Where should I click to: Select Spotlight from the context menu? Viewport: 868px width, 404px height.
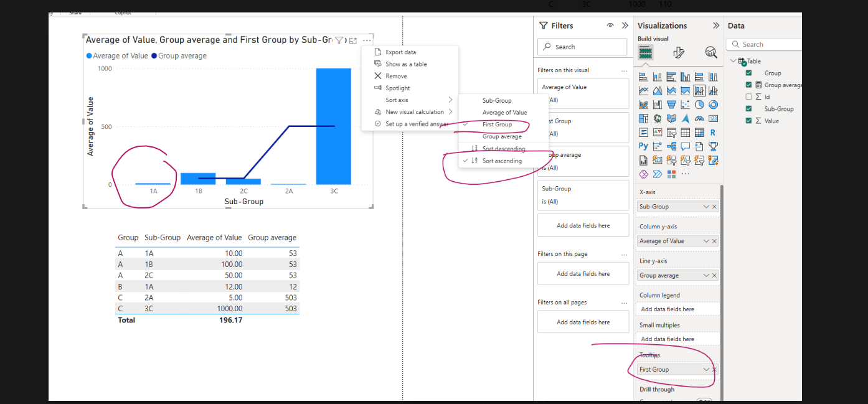click(x=410, y=88)
